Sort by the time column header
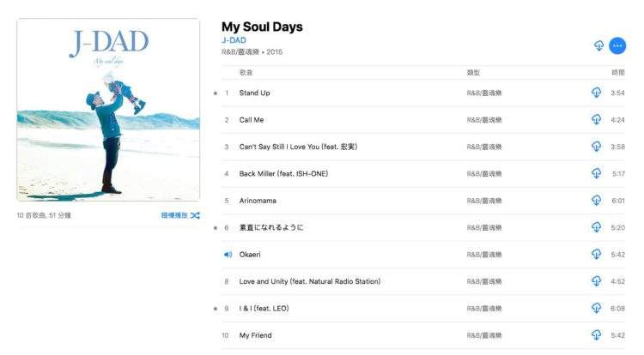 point(617,73)
